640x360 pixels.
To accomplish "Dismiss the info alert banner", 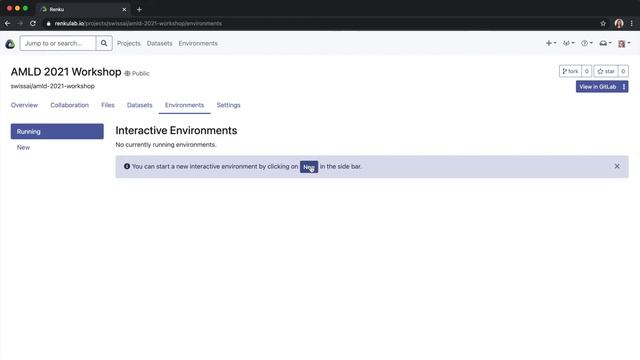I will click(x=617, y=166).
